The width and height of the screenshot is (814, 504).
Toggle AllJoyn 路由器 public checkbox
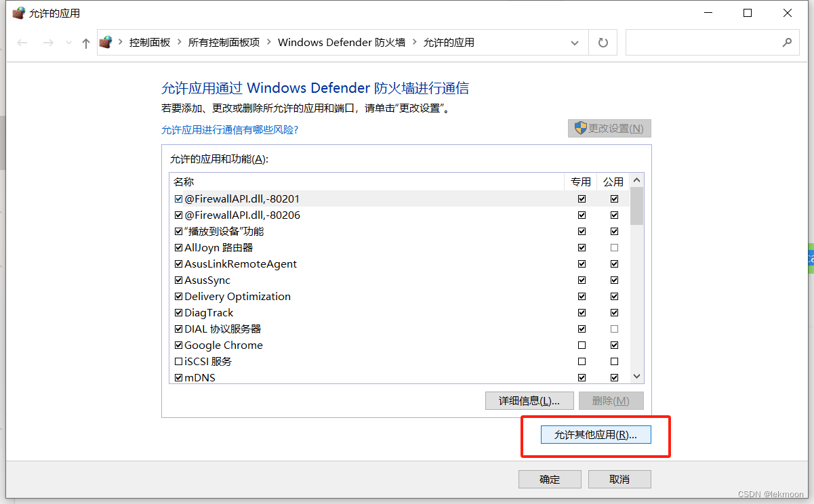(614, 248)
